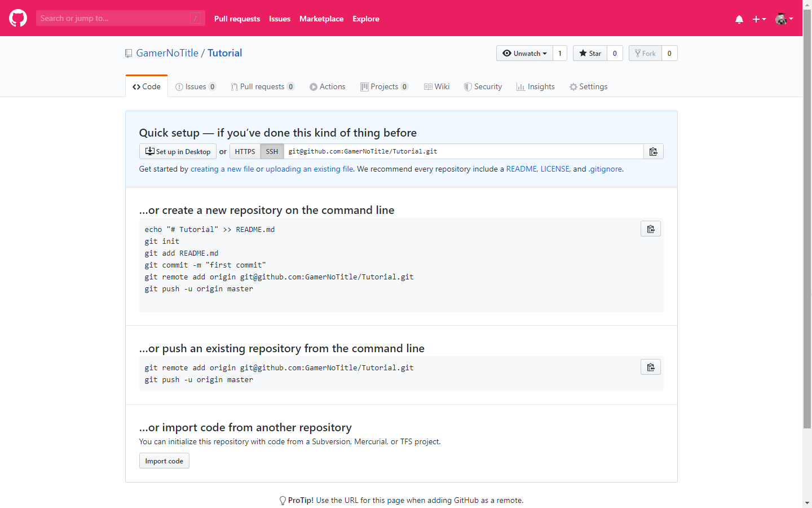The width and height of the screenshot is (812, 508).
Task: Switch clone URL to HTTPS
Action: 245,151
